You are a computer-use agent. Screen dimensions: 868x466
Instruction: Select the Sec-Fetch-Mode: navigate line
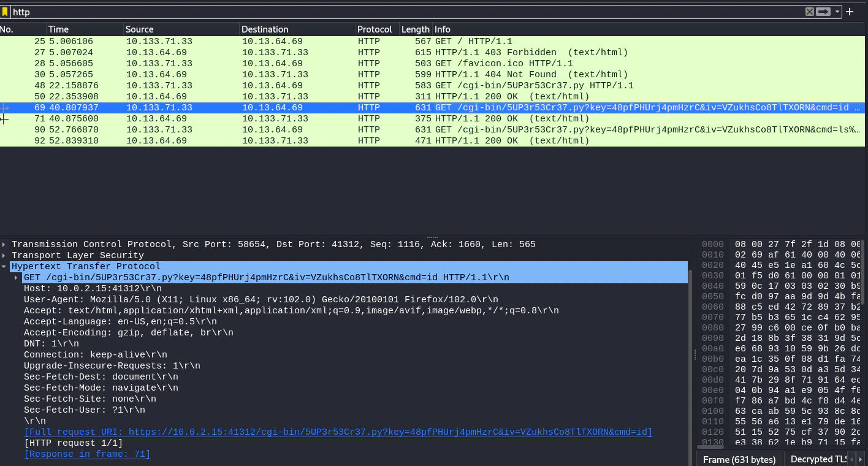(101, 388)
